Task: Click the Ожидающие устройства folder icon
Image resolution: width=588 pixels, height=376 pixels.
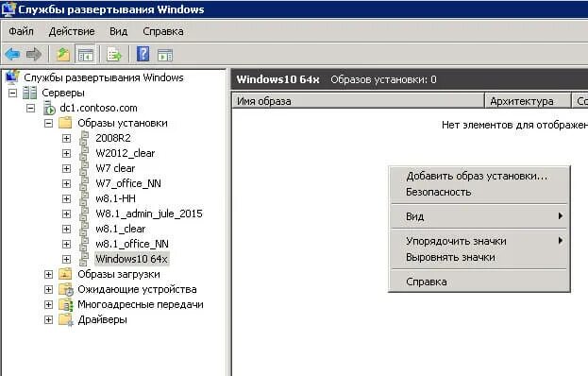Action: [66, 289]
